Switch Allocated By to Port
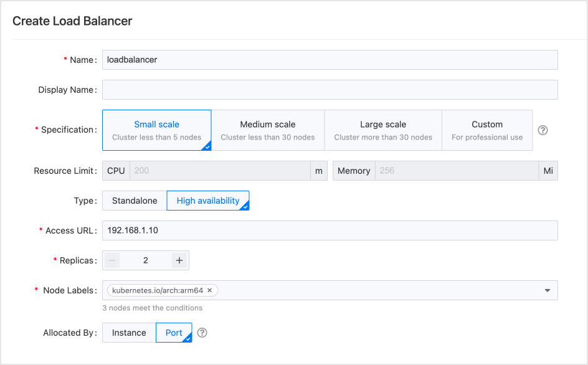The image size is (588, 365). pyautogui.click(x=174, y=333)
